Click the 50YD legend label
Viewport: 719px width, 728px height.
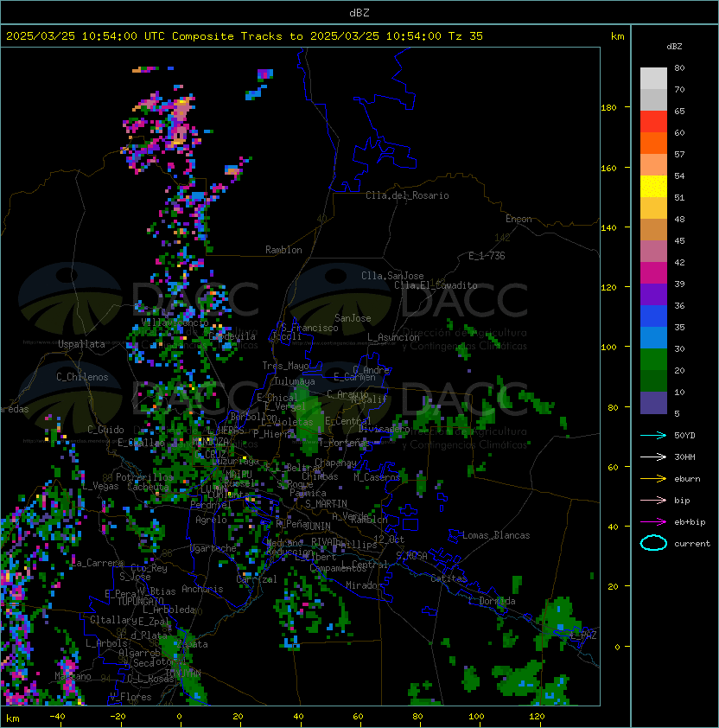pos(684,435)
